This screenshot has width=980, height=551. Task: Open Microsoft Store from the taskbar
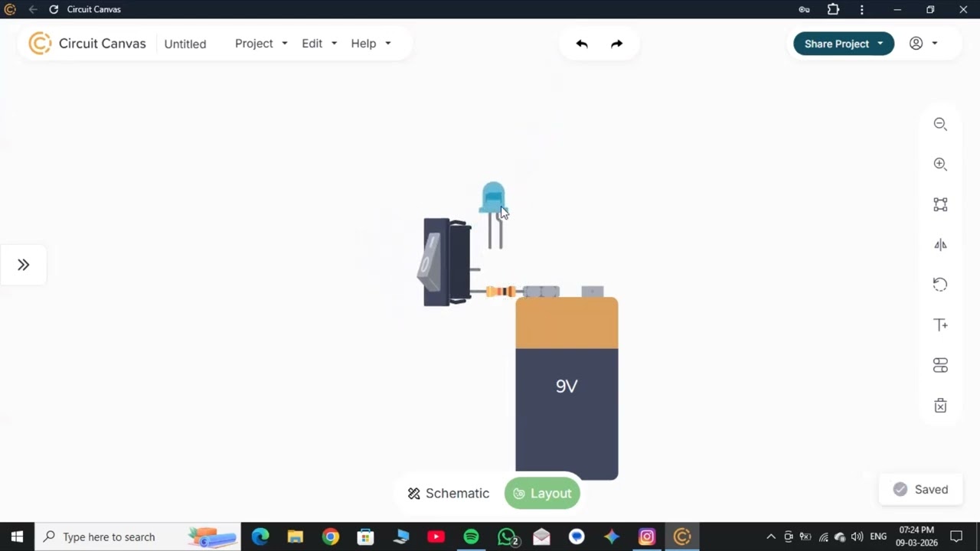tap(365, 536)
